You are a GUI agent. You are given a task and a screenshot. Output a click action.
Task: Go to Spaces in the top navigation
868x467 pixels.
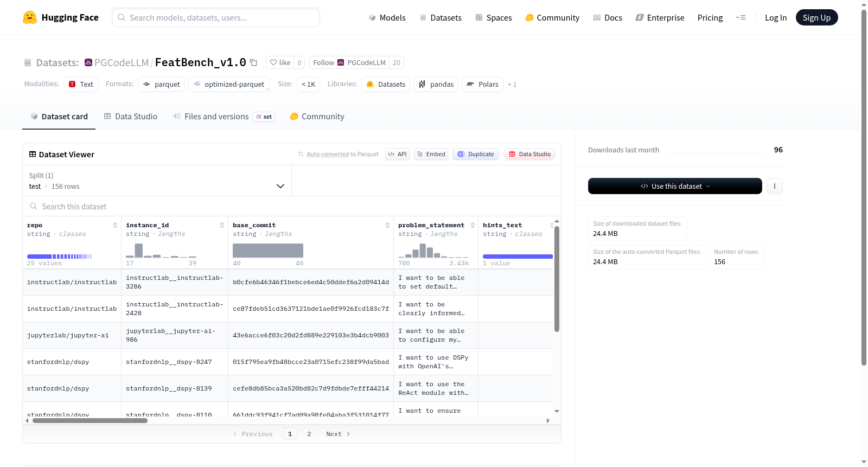(494, 17)
